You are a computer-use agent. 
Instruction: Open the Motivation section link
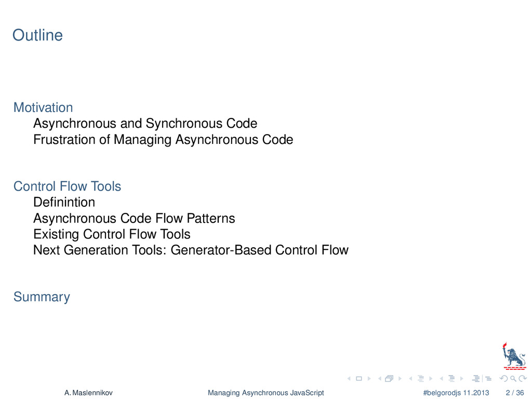[x=43, y=108]
